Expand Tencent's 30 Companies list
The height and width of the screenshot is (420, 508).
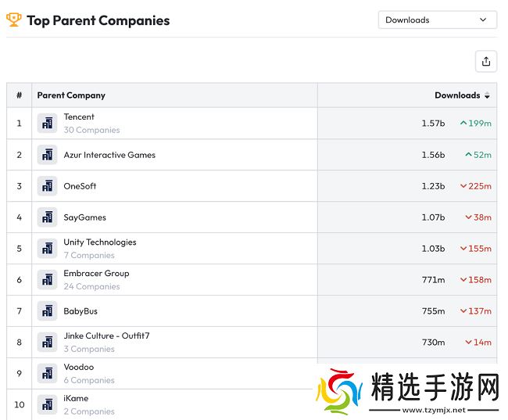pyautogui.click(x=91, y=130)
